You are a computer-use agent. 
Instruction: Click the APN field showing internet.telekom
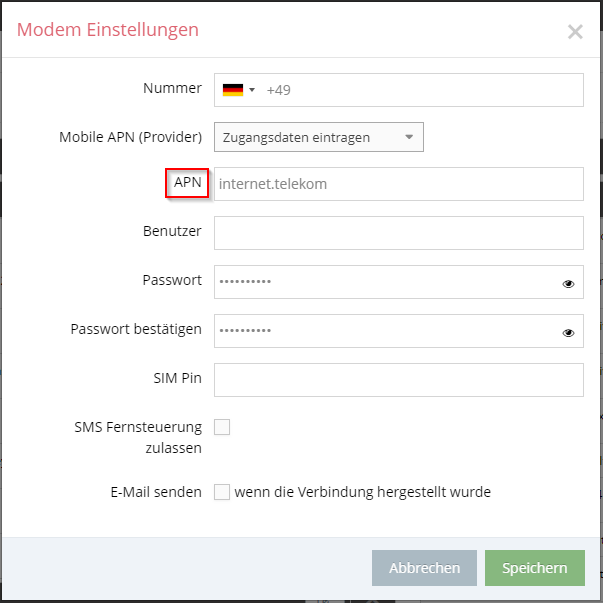[399, 184]
